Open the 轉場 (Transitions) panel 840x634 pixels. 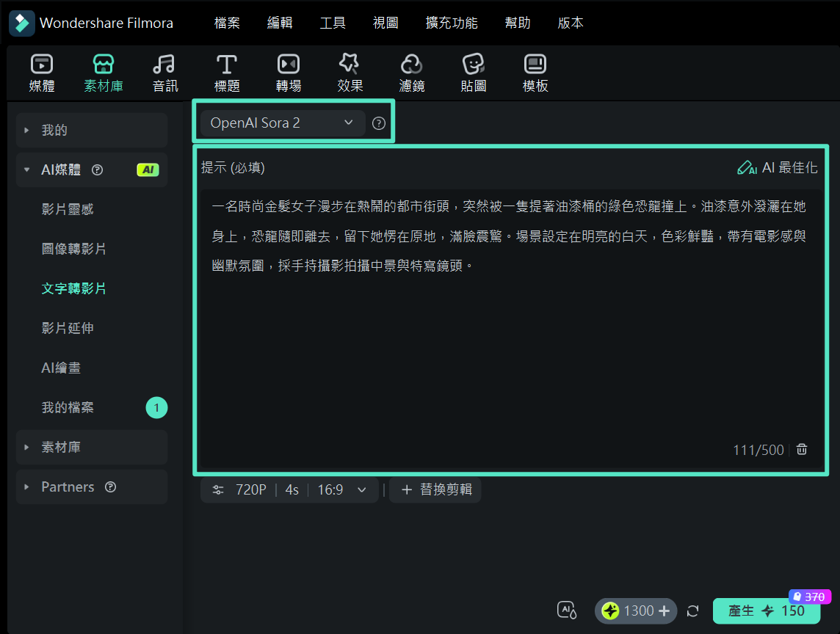[288, 72]
